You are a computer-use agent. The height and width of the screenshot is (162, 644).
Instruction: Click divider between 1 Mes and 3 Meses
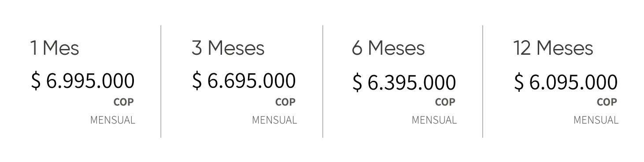click(x=161, y=82)
